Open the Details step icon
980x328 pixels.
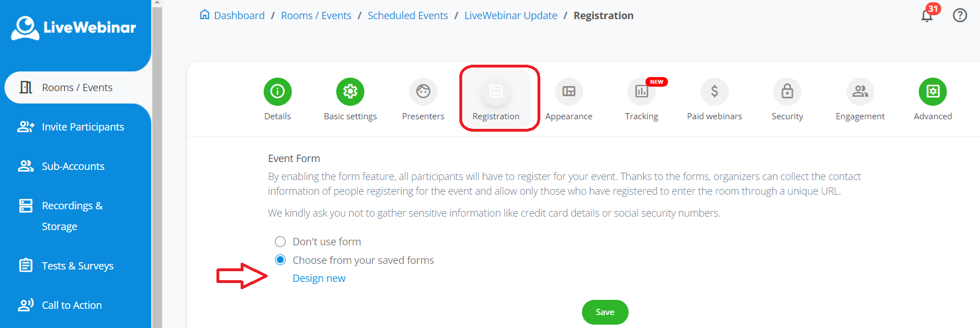(x=277, y=91)
